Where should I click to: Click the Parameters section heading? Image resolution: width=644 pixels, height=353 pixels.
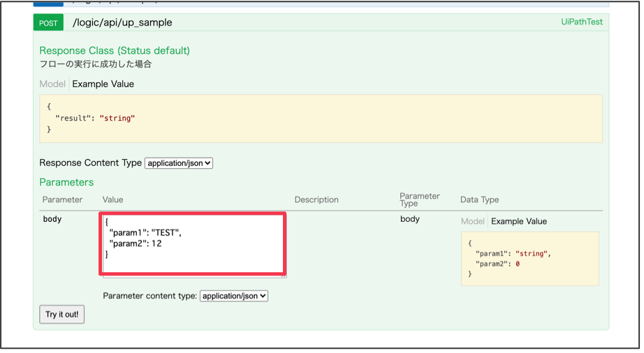point(66,182)
